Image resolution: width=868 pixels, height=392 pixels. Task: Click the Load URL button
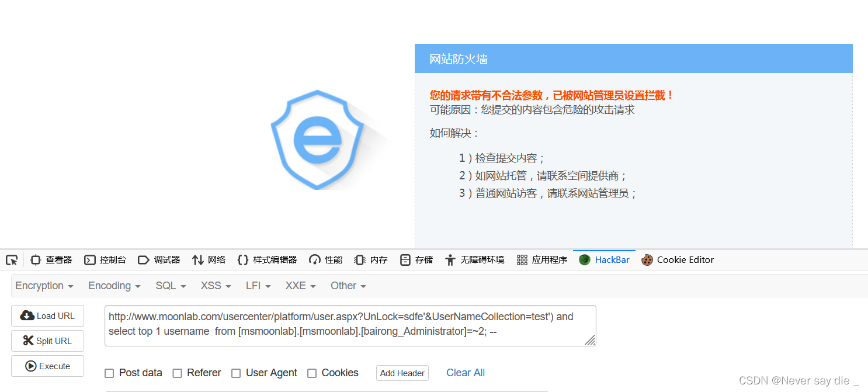click(47, 315)
